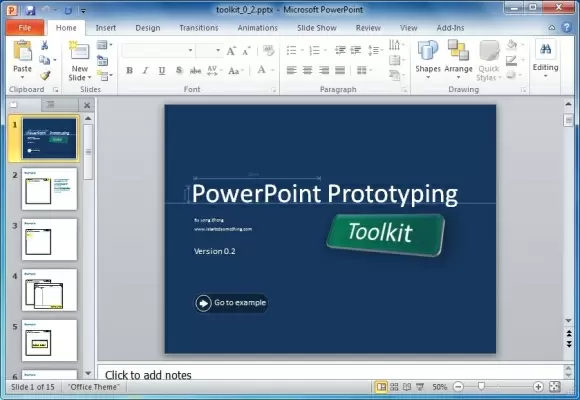Open the Shapes gallery
This screenshot has width=580, height=400.
[x=428, y=59]
